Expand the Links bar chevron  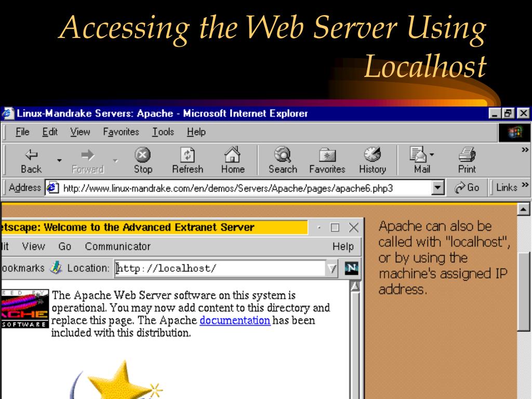pyautogui.click(x=525, y=184)
